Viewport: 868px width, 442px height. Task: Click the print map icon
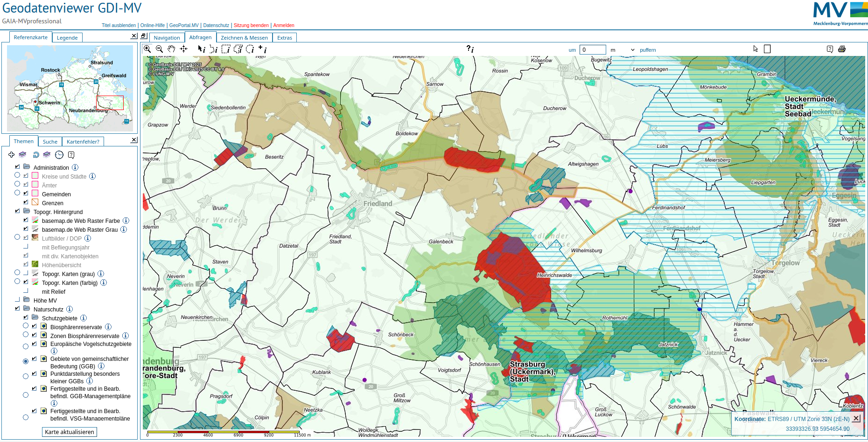842,49
